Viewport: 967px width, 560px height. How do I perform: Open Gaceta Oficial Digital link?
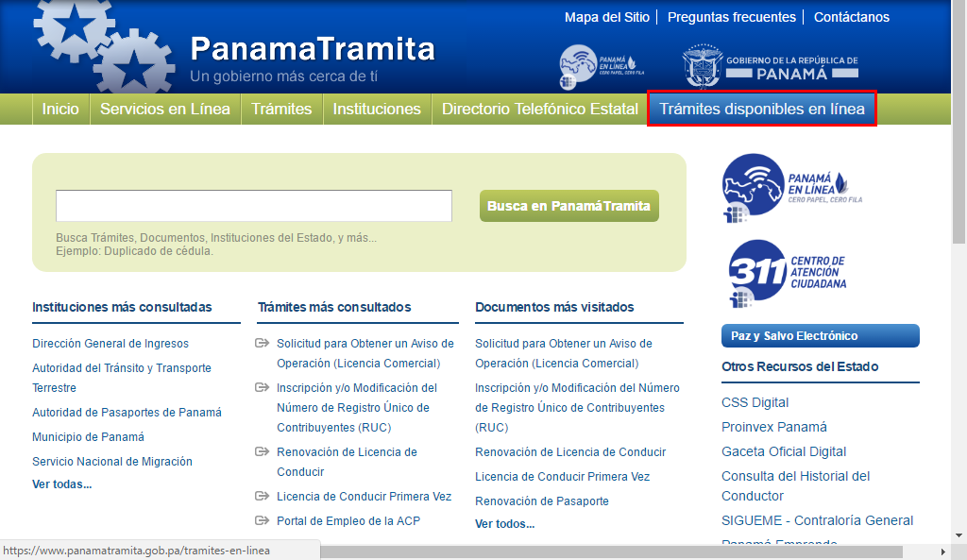(x=784, y=452)
